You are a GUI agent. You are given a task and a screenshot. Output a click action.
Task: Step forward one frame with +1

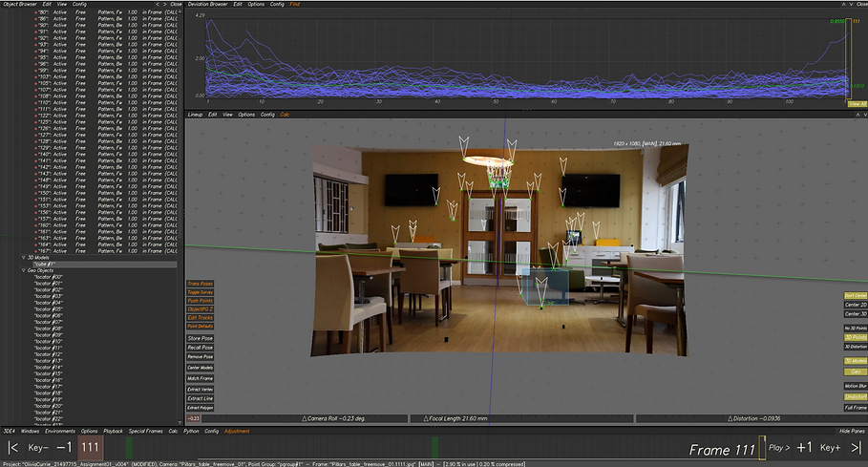(x=804, y=448)
